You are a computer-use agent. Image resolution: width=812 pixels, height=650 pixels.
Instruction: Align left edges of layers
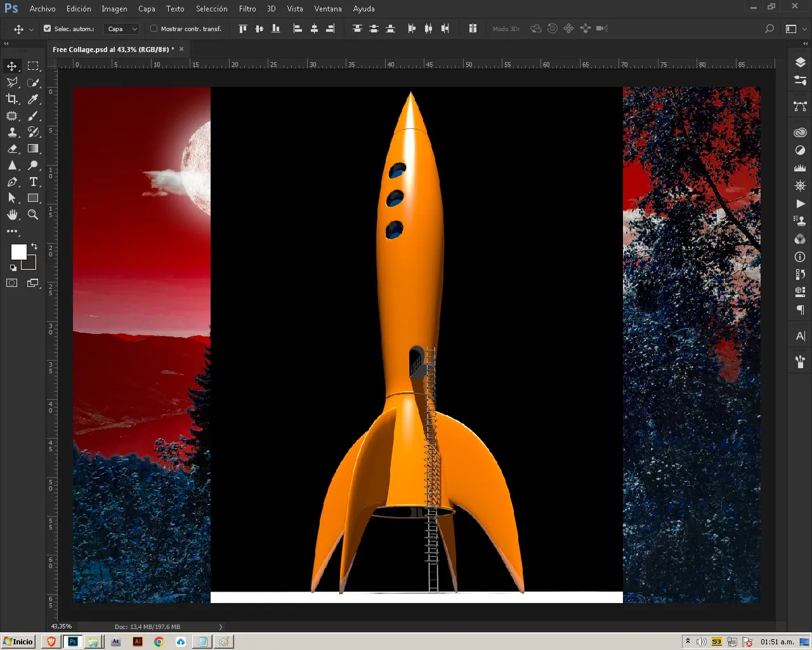(297, 29)
